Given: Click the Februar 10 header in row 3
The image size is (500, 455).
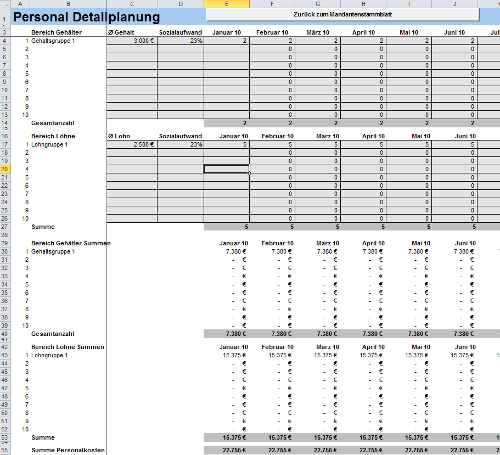Looking at the screenshot, I should click(x=272, y=32).
